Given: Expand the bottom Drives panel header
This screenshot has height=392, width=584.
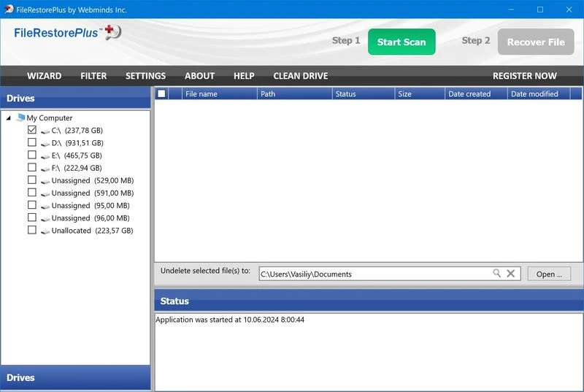Looking at the screenshot, I should click(x=75, y=377).
